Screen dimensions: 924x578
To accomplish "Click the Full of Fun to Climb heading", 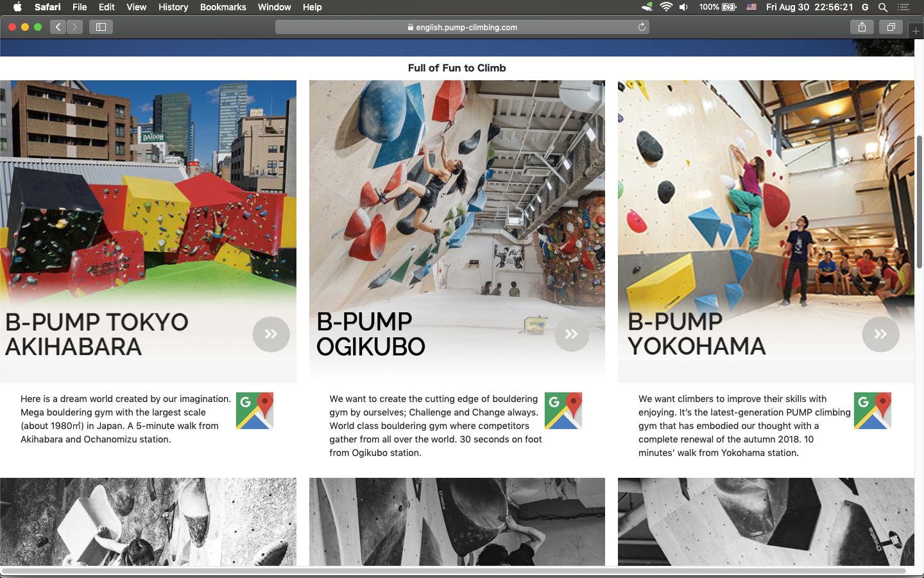I will click(x=457, y=68).
